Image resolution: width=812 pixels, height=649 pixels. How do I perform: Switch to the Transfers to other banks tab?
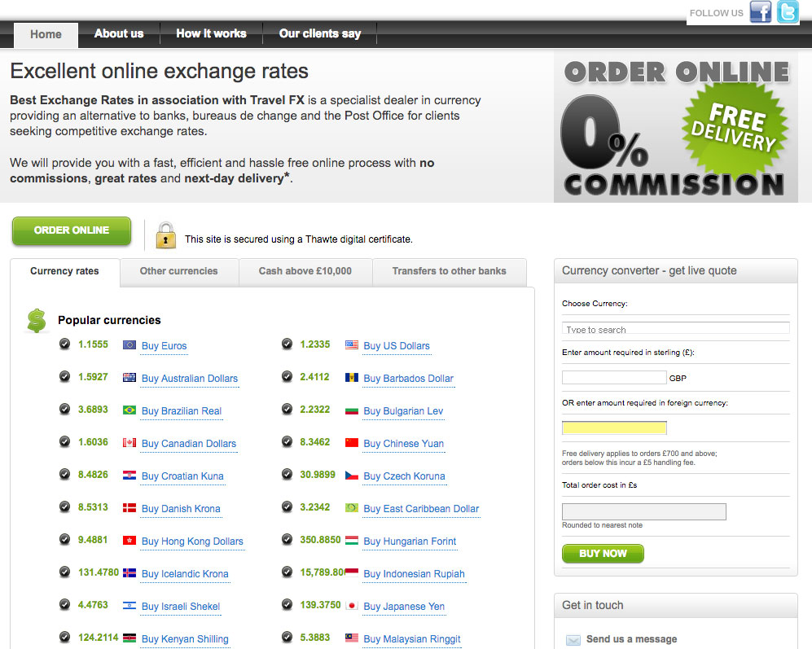point(449,271)
